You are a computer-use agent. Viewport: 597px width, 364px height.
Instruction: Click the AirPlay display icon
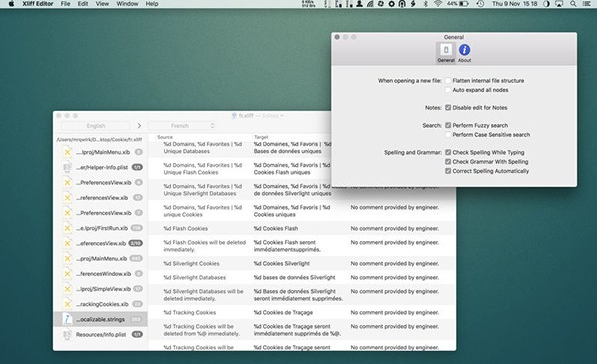coord(559,4)
